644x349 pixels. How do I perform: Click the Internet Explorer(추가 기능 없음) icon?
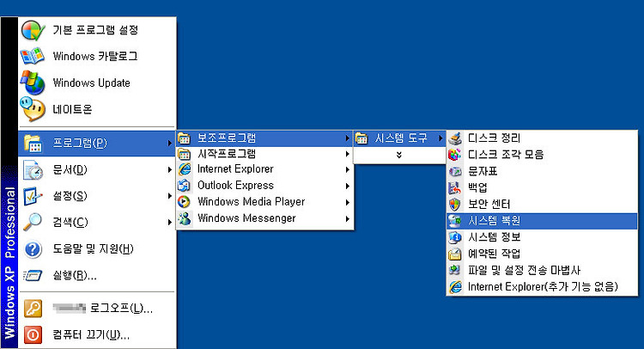[455, 287]
